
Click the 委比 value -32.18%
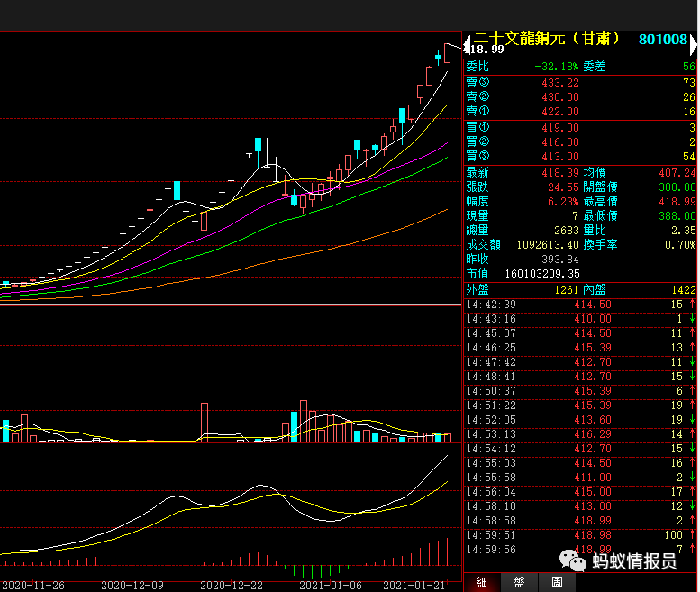point(557,67)
